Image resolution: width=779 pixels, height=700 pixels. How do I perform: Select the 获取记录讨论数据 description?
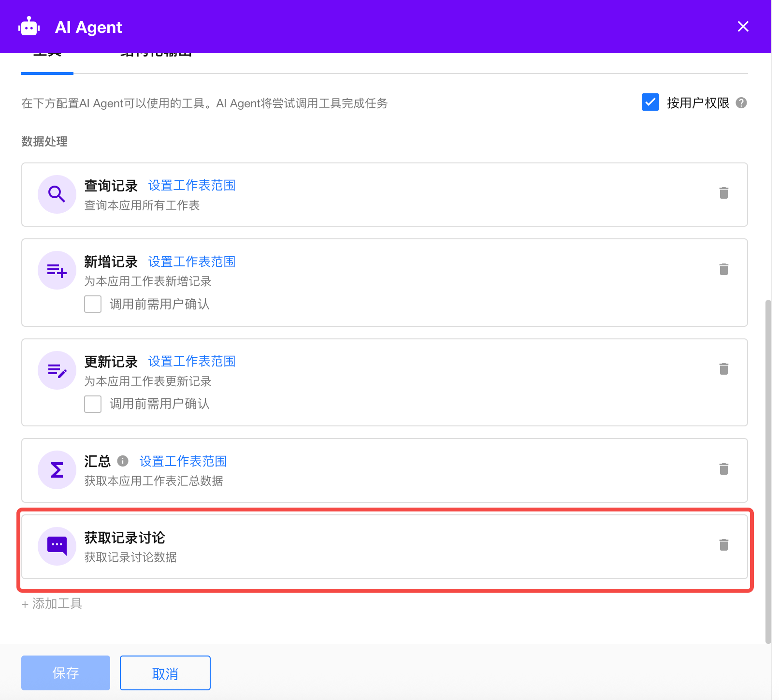click(130, 557)
